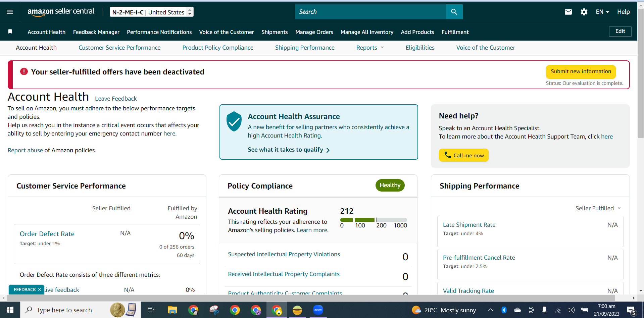Open the Wi-Fi network tray icon
Viewport: 644px width, 318px height.
(558, 310)
